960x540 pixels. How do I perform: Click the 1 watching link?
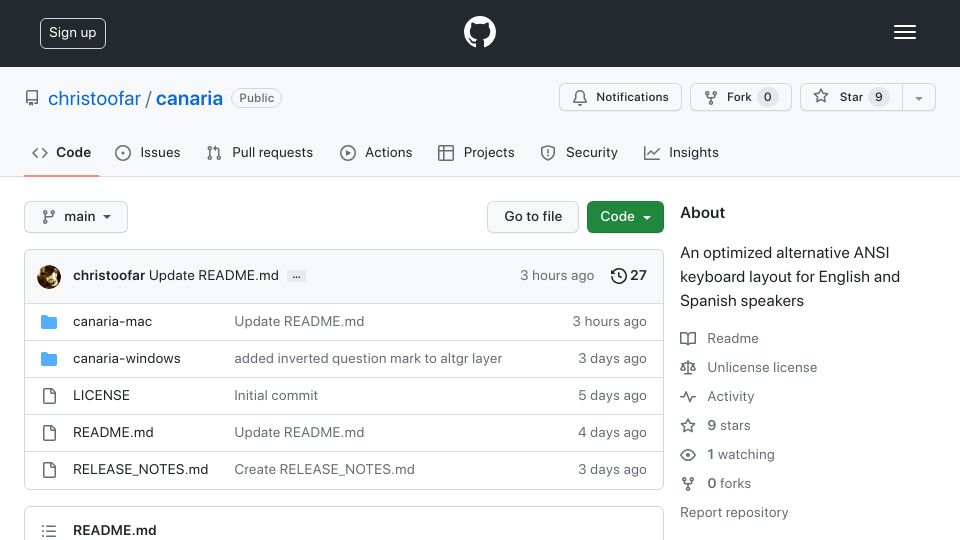point(741,454)
